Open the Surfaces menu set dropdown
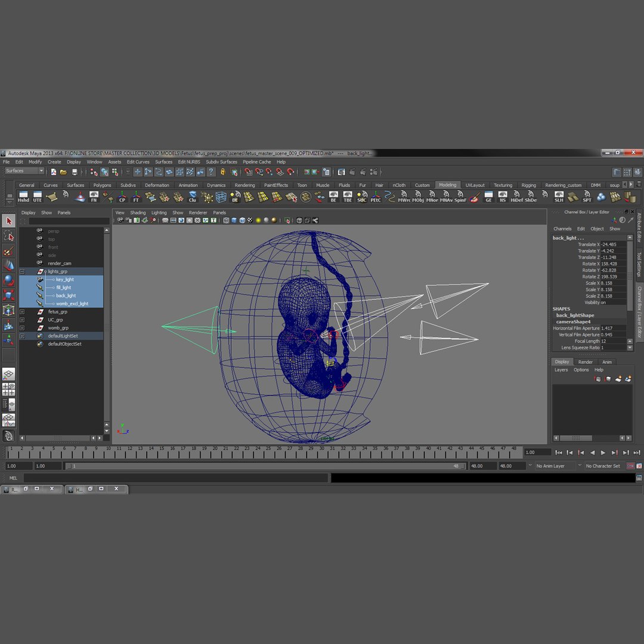Screen dimensions: 644x644 coord(24,171)
